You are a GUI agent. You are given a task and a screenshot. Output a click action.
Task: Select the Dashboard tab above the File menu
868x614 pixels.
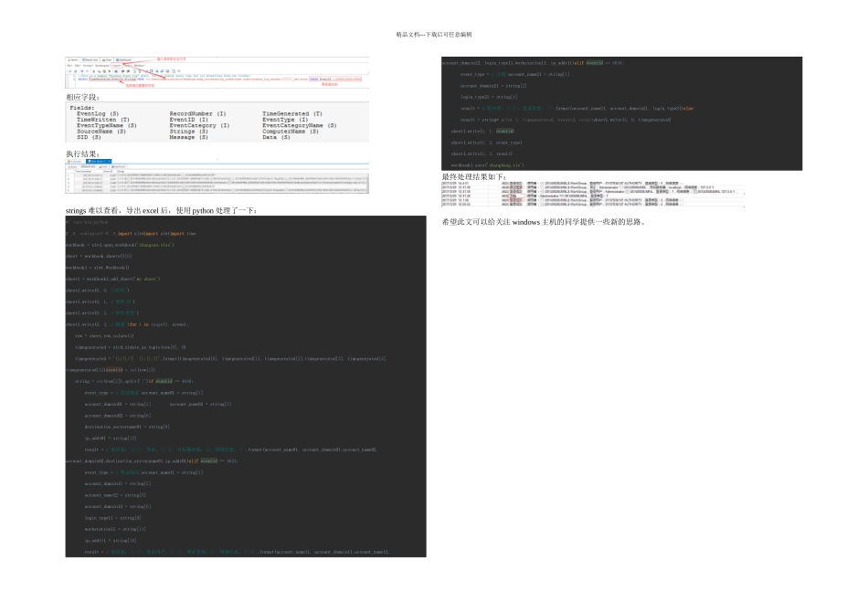tap(123, 59)
